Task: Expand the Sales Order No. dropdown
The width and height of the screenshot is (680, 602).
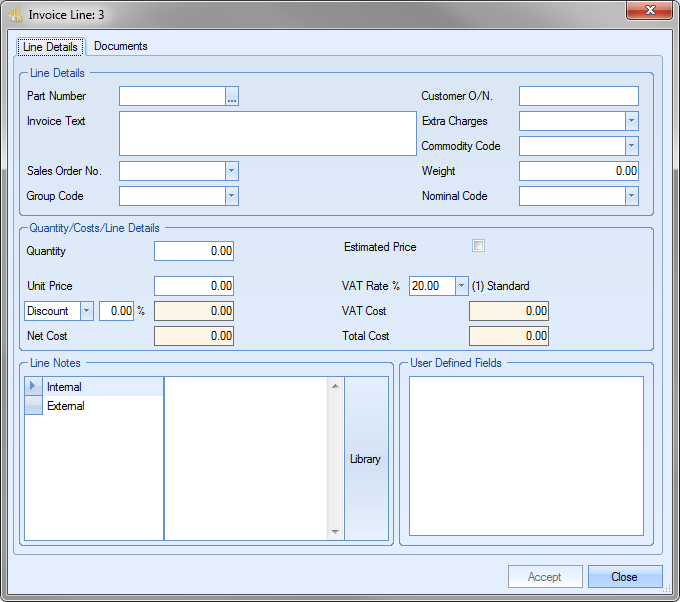Action: [232, 171]
